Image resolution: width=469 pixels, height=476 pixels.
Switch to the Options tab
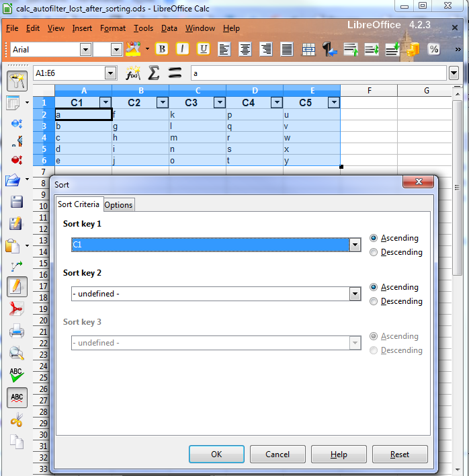pos(118,205)
